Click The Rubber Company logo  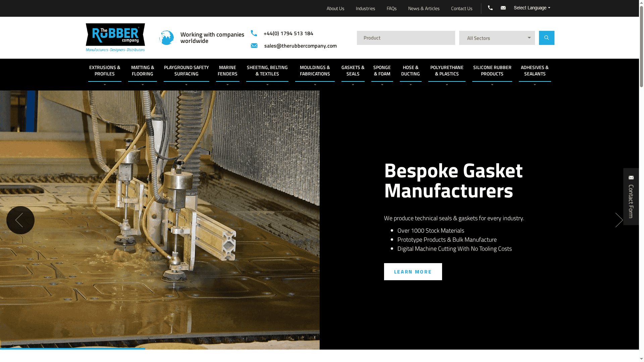[x=115, y=38]
